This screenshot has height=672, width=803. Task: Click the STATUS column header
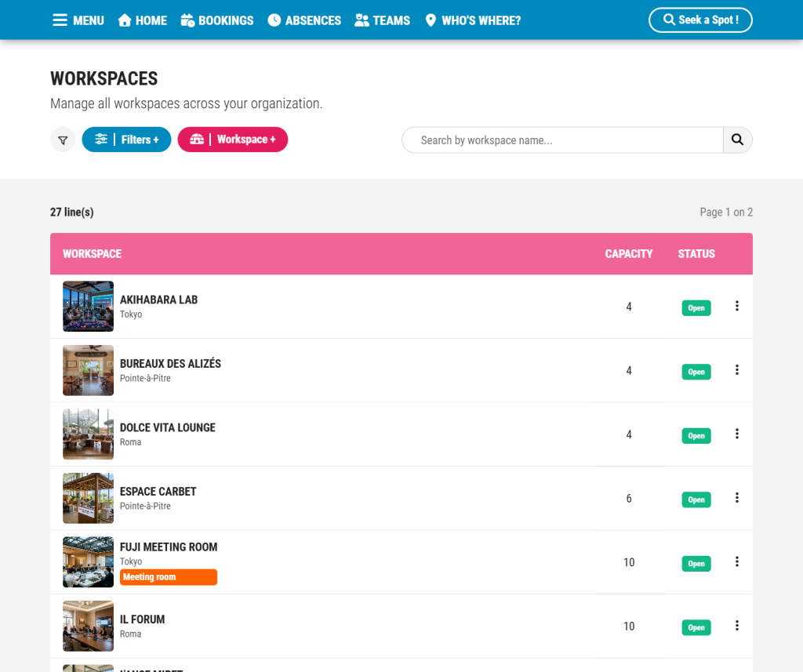click(x=696, y=254)
